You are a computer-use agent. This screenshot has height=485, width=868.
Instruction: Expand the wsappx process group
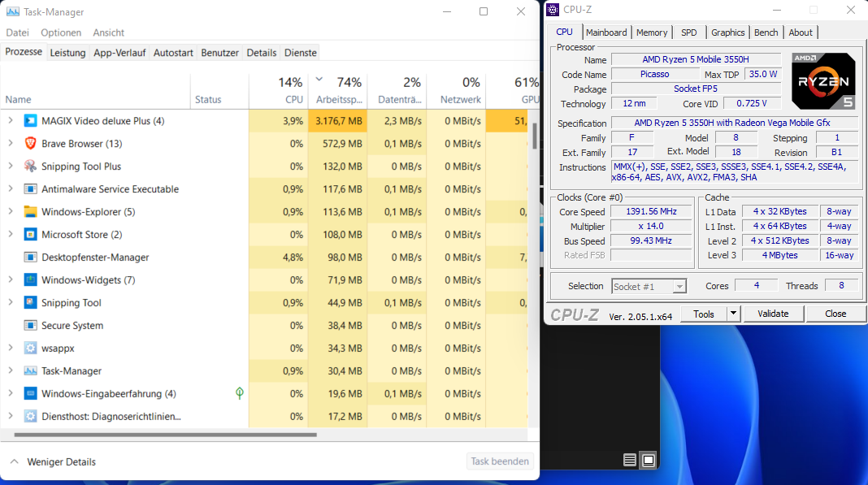10,347
